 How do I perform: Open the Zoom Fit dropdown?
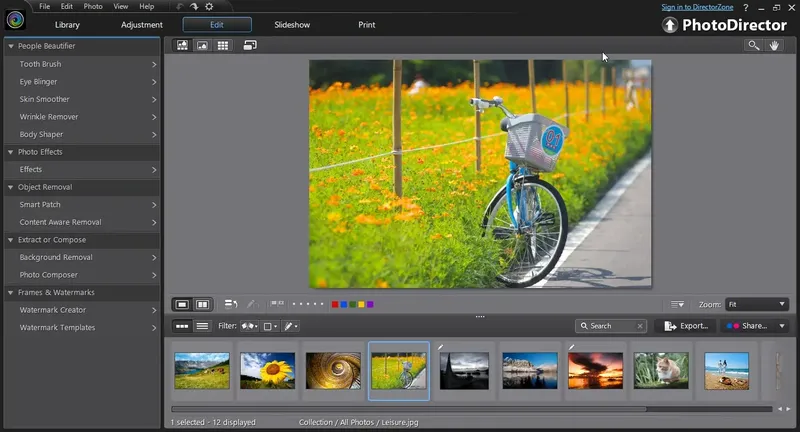(x=757, y=304)
